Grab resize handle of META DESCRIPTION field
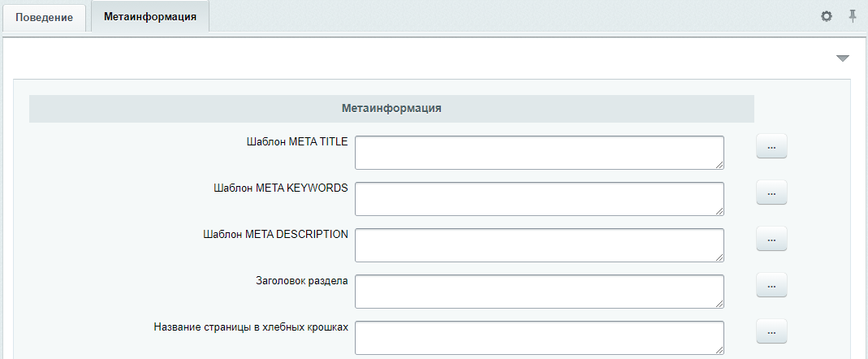 tap(720, 258)
